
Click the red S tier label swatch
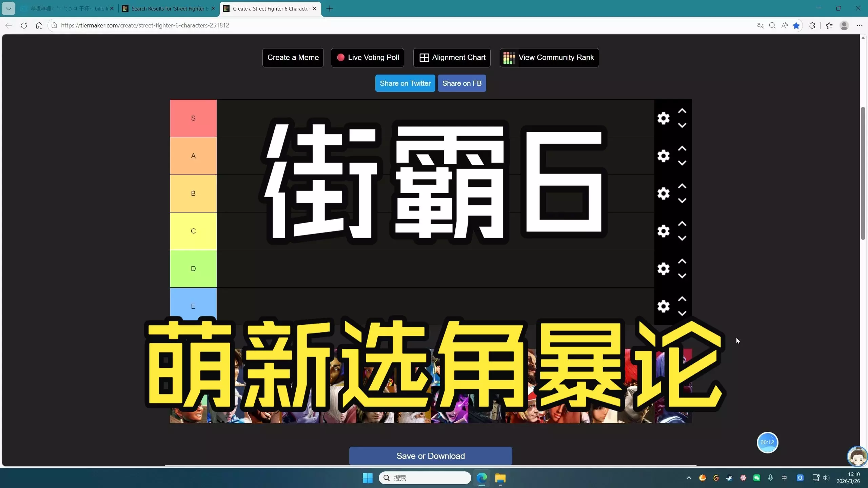coord(193,118)
